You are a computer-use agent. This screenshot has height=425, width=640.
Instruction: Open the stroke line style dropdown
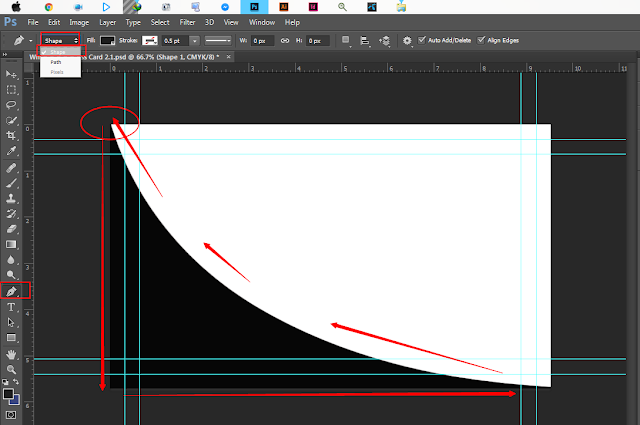coord(218,40)
